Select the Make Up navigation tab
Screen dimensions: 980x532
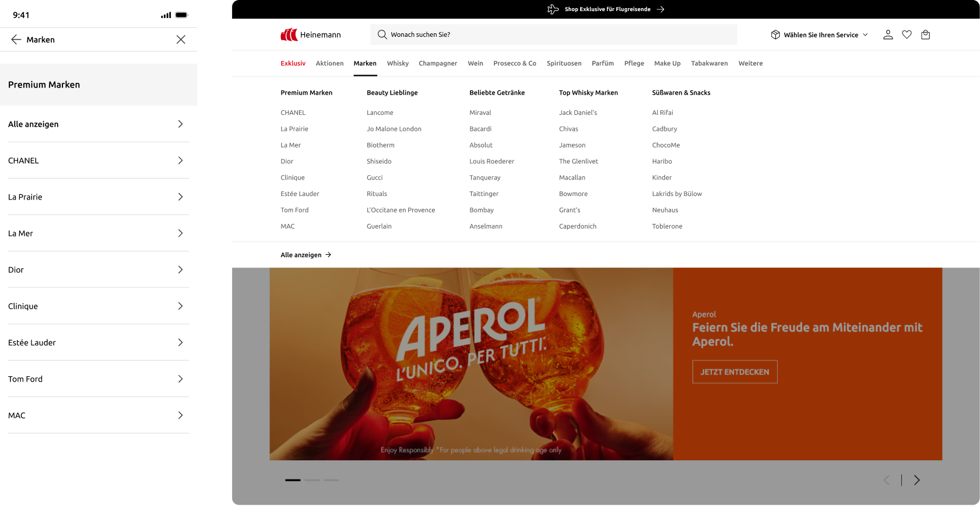[x=667, y=64]
